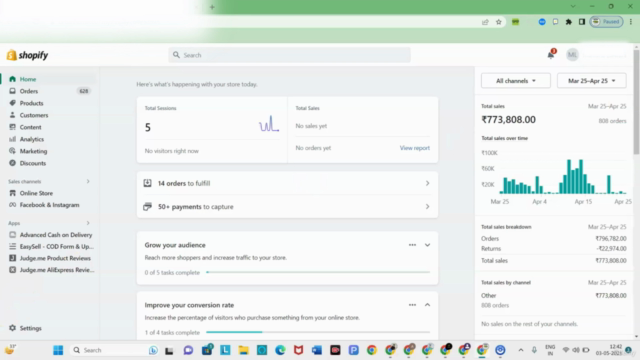Click the Analytics bar chart icon
Image resolution: width=640 pixels, height=360 pixels.
pos(12,139)
